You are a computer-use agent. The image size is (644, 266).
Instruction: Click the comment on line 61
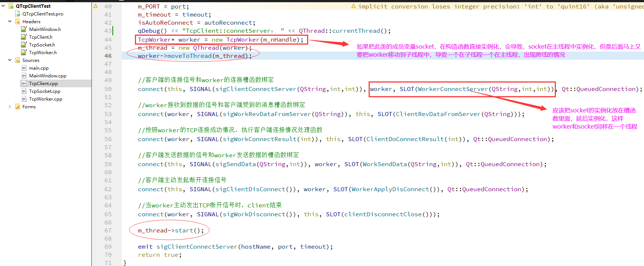point(182,180)
